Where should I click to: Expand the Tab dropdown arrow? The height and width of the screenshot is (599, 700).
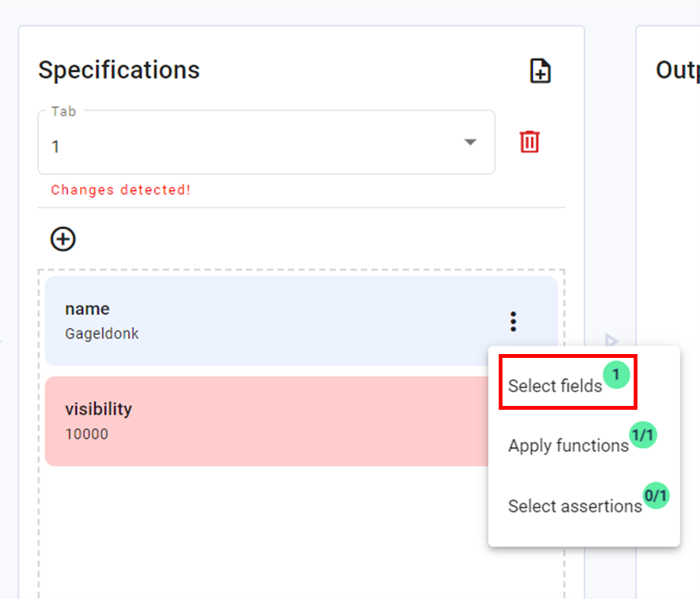pos(470,143)
